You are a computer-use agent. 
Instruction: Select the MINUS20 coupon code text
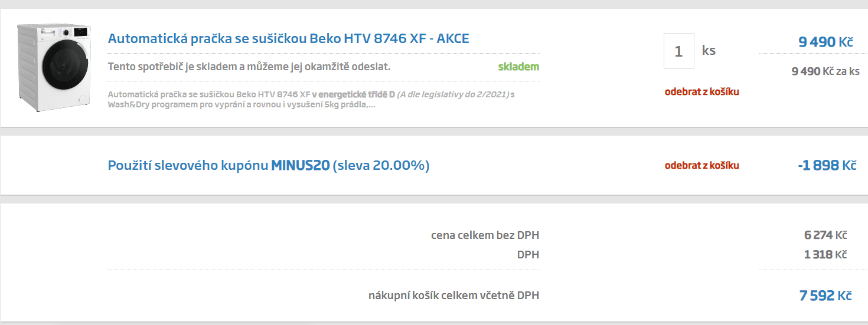pyautogui.click(x=300, y=166)
